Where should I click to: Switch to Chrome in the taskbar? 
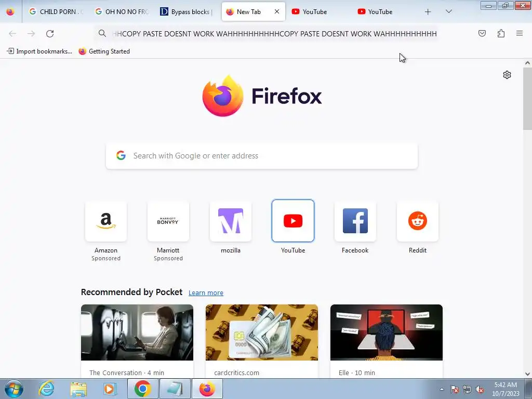(x=142, y=389)
